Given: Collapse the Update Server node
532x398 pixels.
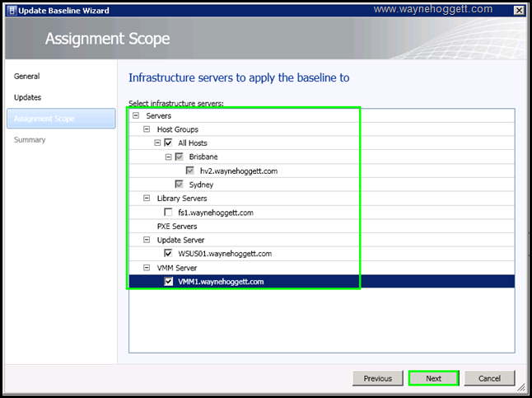Looking at the screenshot, I should pos(147,240).
